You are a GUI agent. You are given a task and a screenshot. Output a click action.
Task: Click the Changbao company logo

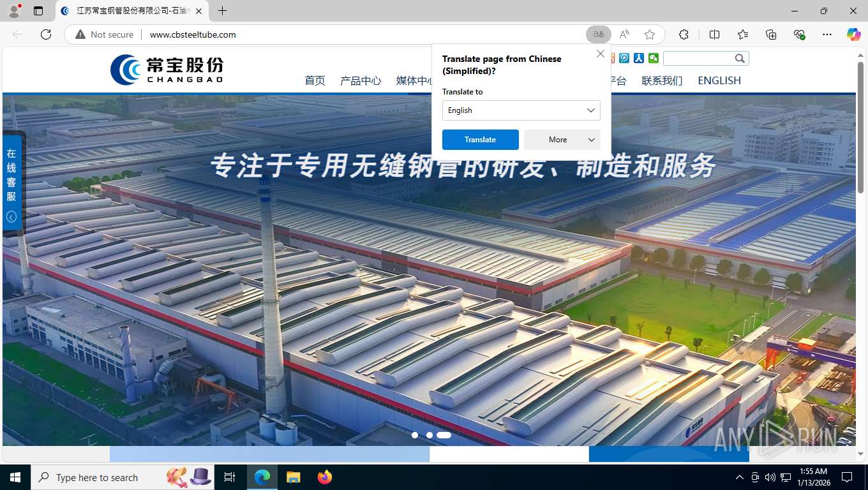click(167, 69)
